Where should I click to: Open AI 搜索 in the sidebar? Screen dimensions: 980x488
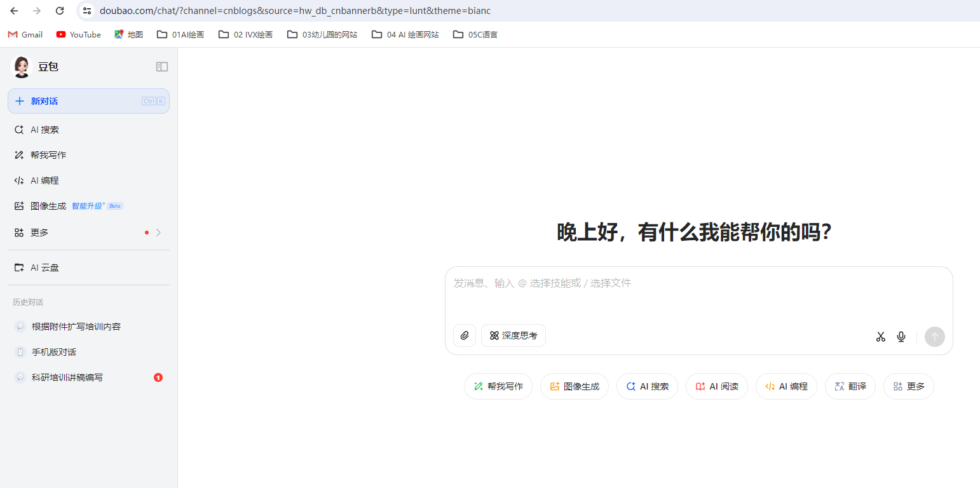click(88, 130)
